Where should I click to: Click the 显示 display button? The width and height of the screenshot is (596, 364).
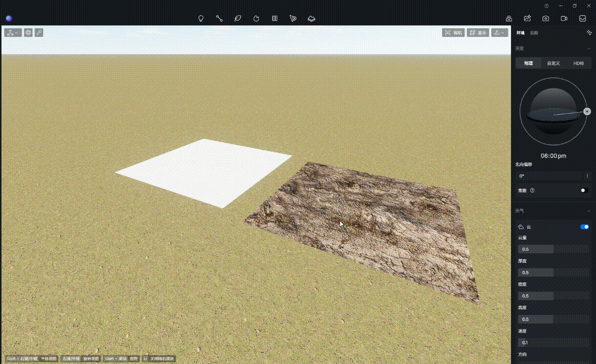[478, 32]
